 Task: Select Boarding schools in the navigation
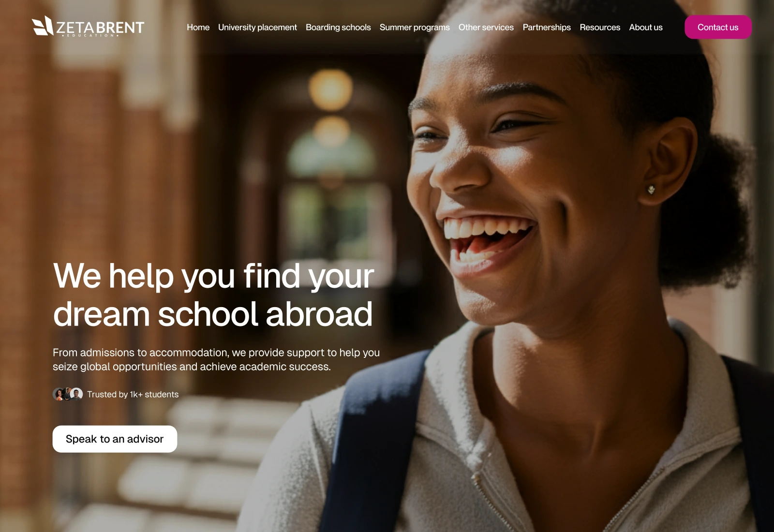click(338, 28)
